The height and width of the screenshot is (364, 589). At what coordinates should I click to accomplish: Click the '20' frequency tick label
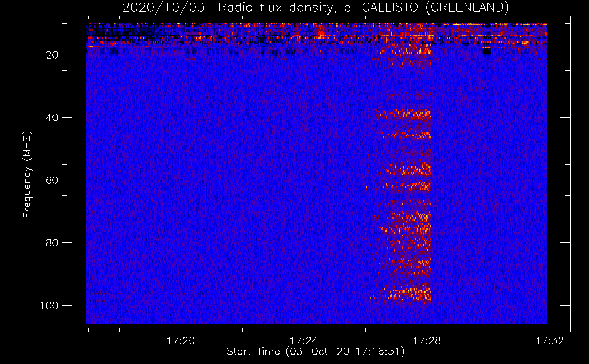(x=52, y=55)
